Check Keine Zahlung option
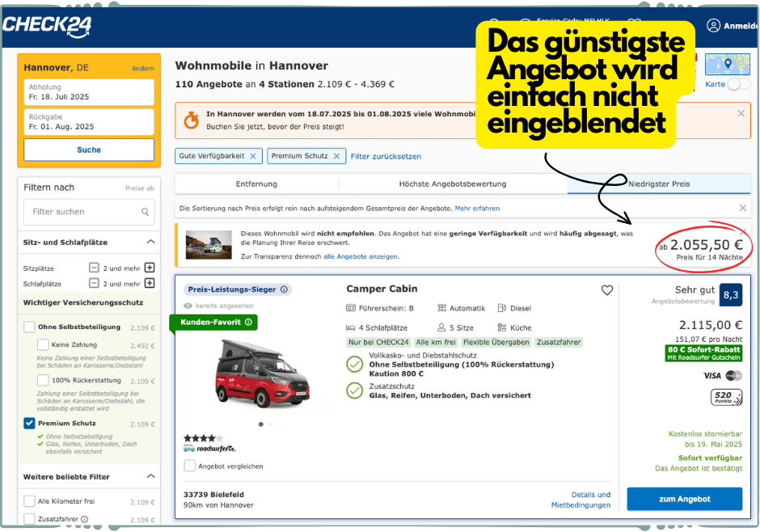This screenshot has height=532, width=760. [x=43, y=344]
